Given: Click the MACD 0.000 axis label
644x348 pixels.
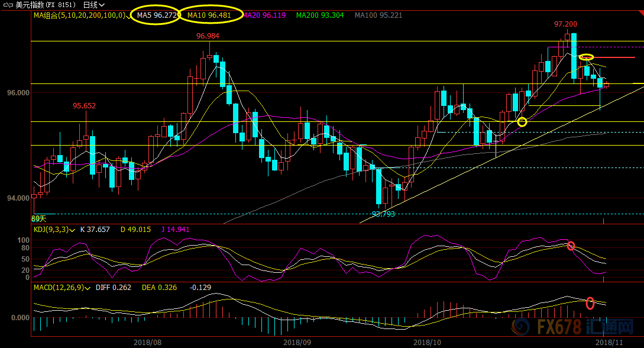Looking at the screenshot, I should (21, 318).
